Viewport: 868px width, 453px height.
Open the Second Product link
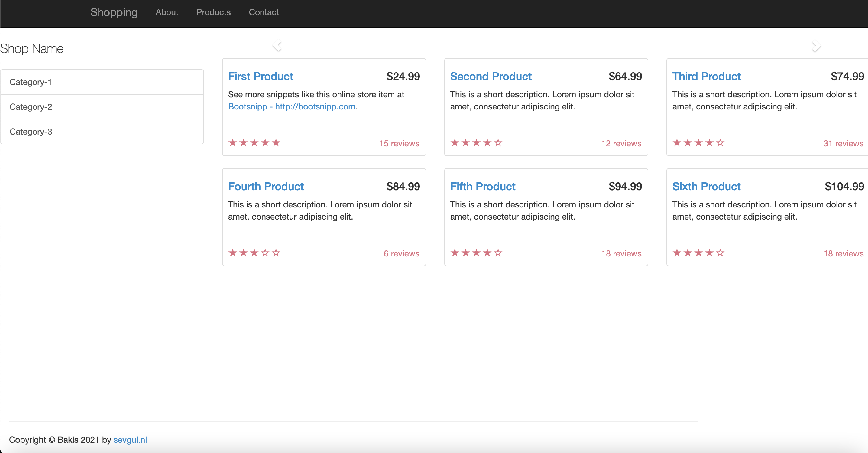491,77
